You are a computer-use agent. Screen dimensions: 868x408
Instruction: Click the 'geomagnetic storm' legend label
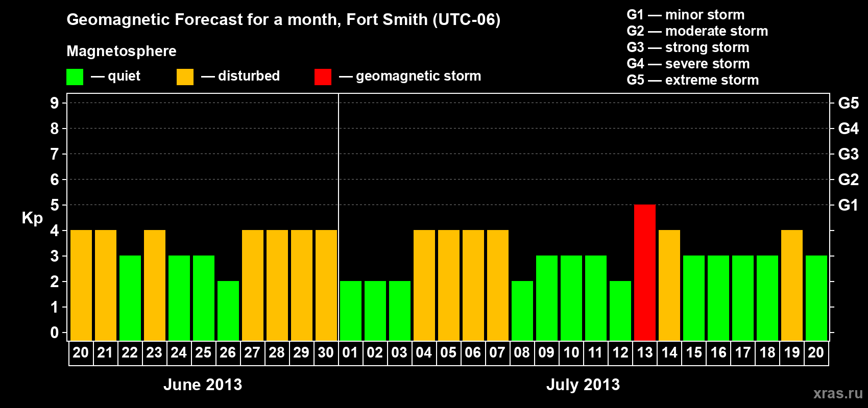419,76
